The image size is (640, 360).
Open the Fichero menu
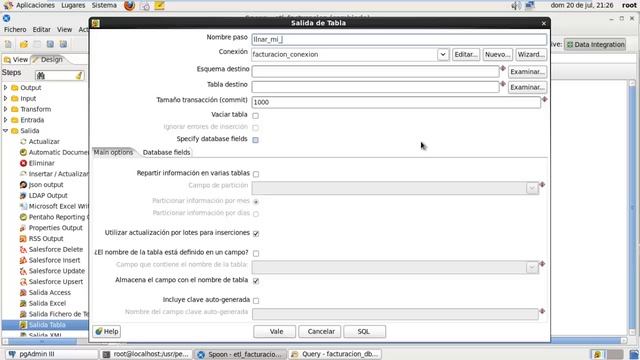coord(15,29)
